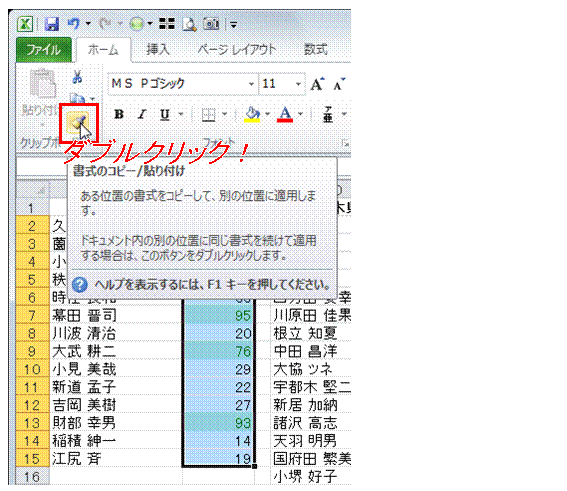
Task: Click the Decrease Font Size icon
Action: pos(339,84)
